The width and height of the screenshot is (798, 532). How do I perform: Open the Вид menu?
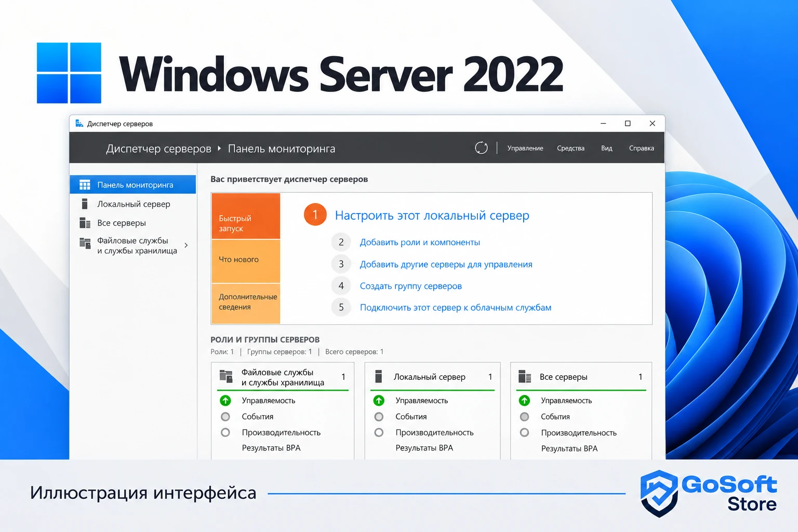(607, 148)
